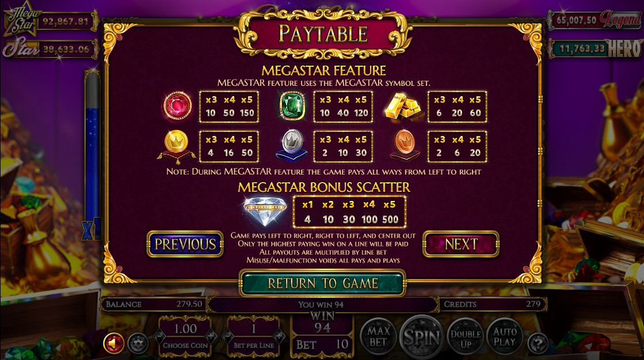Screen dimensions: 644x360
Task: Open help question mark icon
Action: 538,343
